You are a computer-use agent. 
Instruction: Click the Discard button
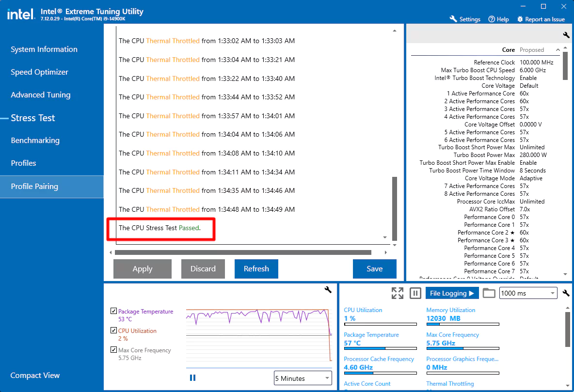coord(203,268)
